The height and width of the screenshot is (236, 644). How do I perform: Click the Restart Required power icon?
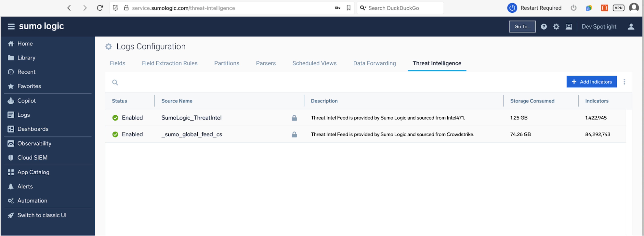click(512, 8)
